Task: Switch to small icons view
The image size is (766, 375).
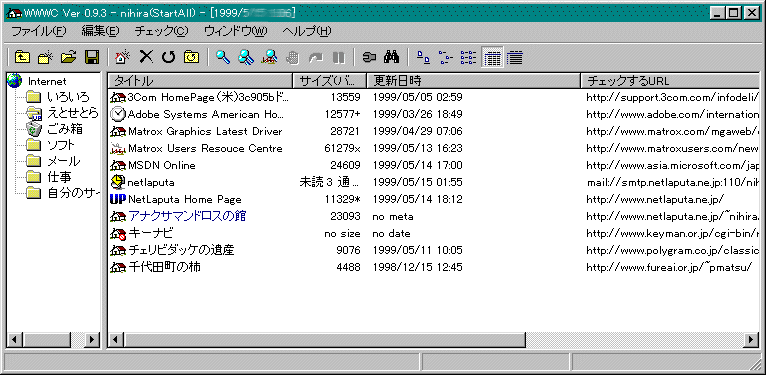Action: (x=446, y=58)
